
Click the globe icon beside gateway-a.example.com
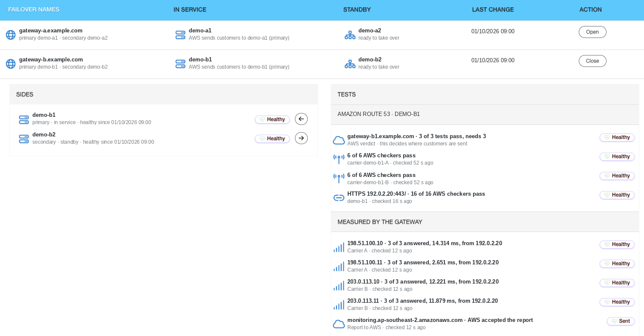pos(11,35)
